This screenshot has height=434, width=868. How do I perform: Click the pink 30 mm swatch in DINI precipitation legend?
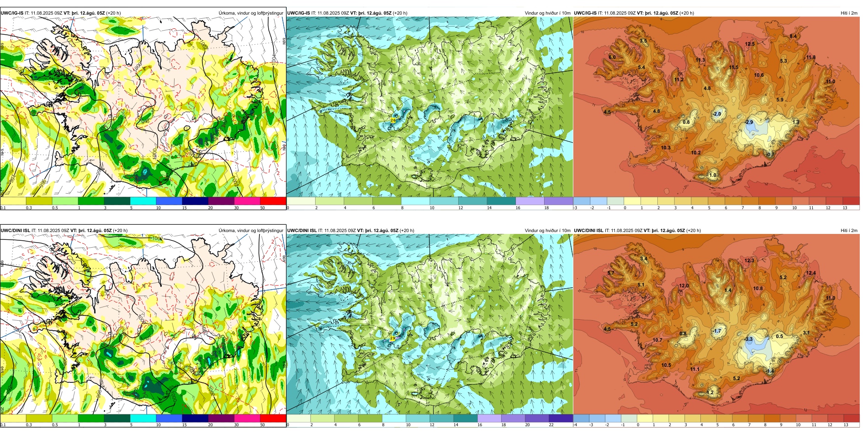(247, 418)
